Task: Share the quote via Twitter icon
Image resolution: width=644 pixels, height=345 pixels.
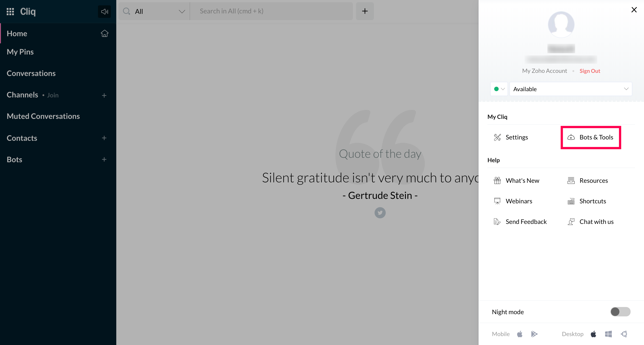Action: pos(380,212)
